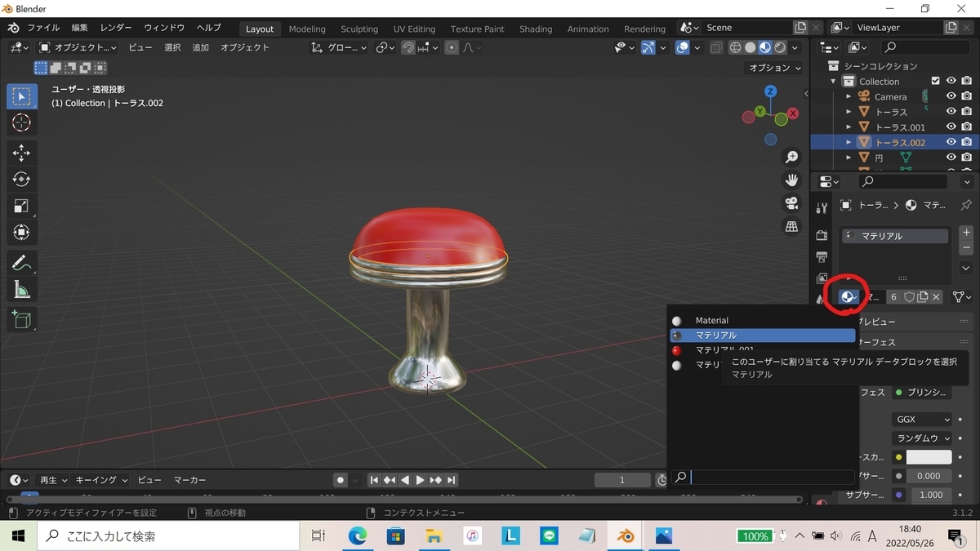Image resolution: width=980 pixels, height=551 pixels.
Task: Select the Scale tool
Action: (22, 206)
